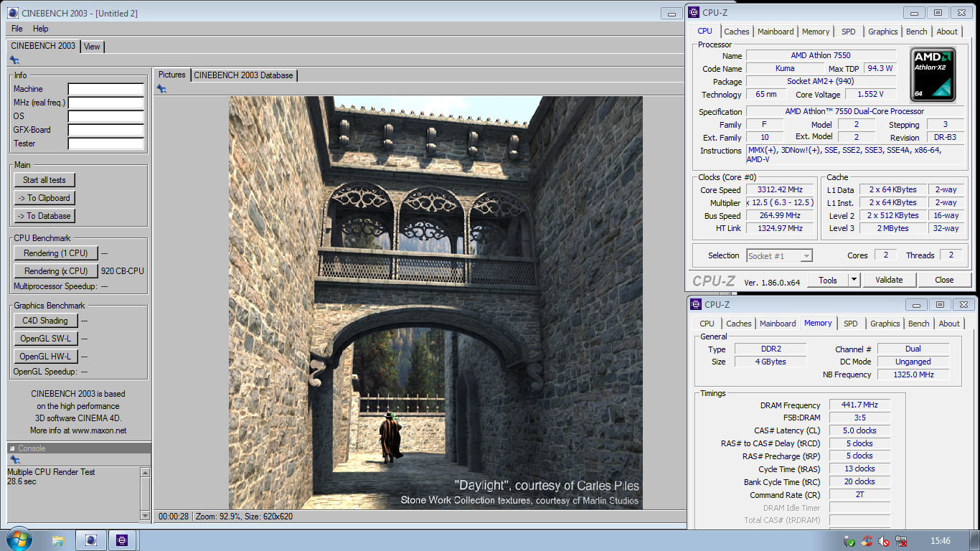
Task: Click the Tester input field
Action: (106, 144)
